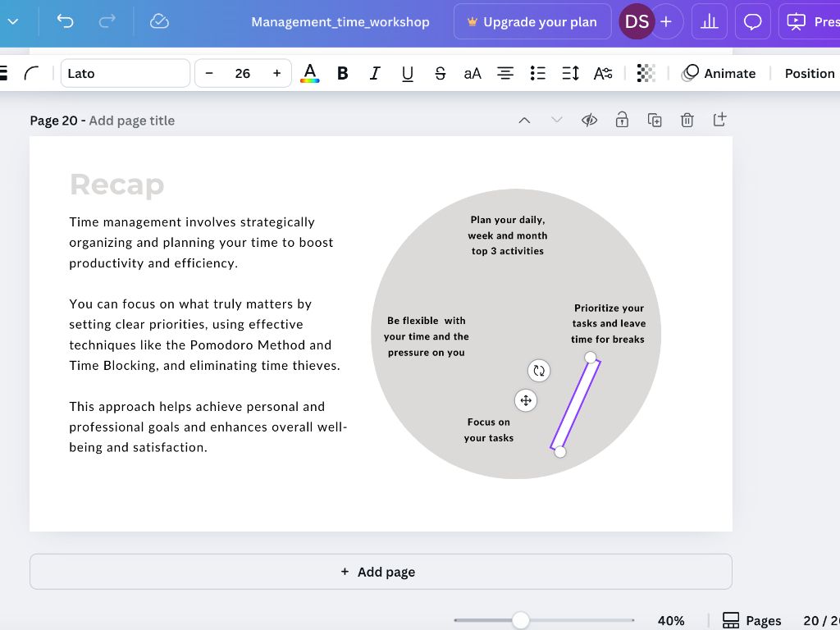The width and height of the screenshot is (840, 630).
Task: Open the Lato font dropdown
Action: [x=126, y=73]
